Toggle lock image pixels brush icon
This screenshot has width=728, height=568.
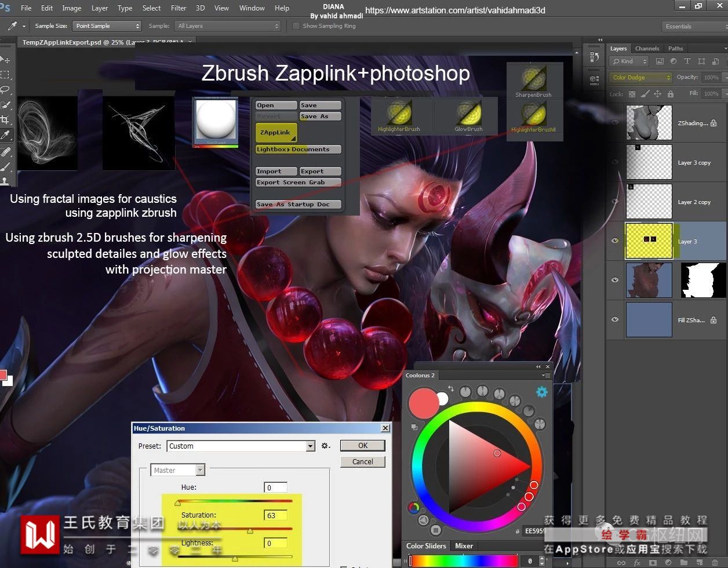click(645, 93)
